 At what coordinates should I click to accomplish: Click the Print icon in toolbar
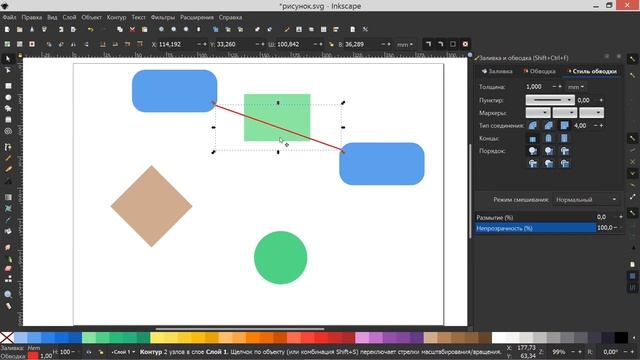coord(44,29)
